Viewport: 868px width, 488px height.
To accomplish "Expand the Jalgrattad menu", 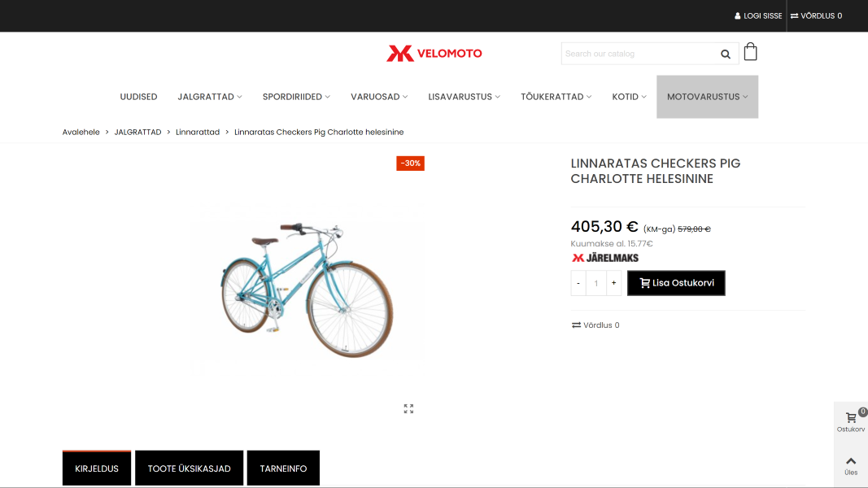I will point(210,97).
